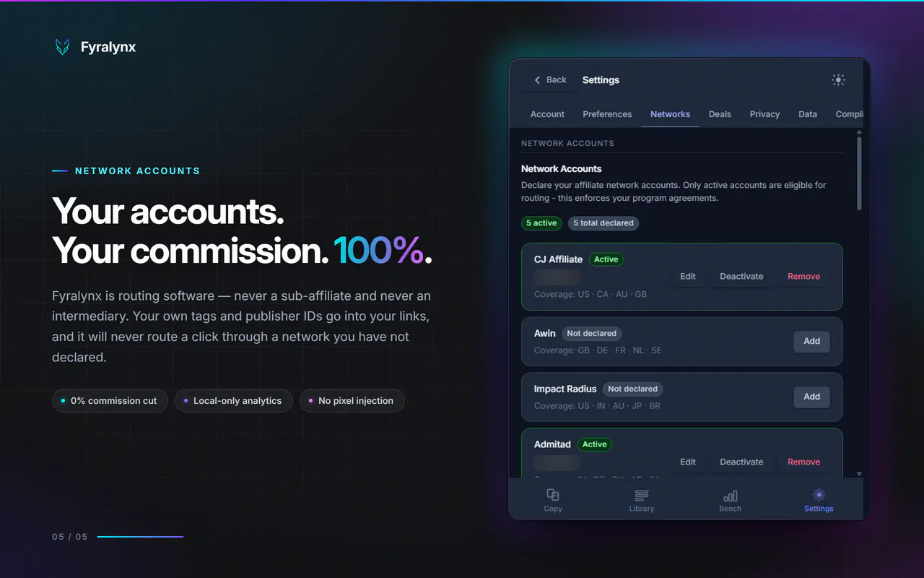Remove the Admitad account

(x=803, y=462)
